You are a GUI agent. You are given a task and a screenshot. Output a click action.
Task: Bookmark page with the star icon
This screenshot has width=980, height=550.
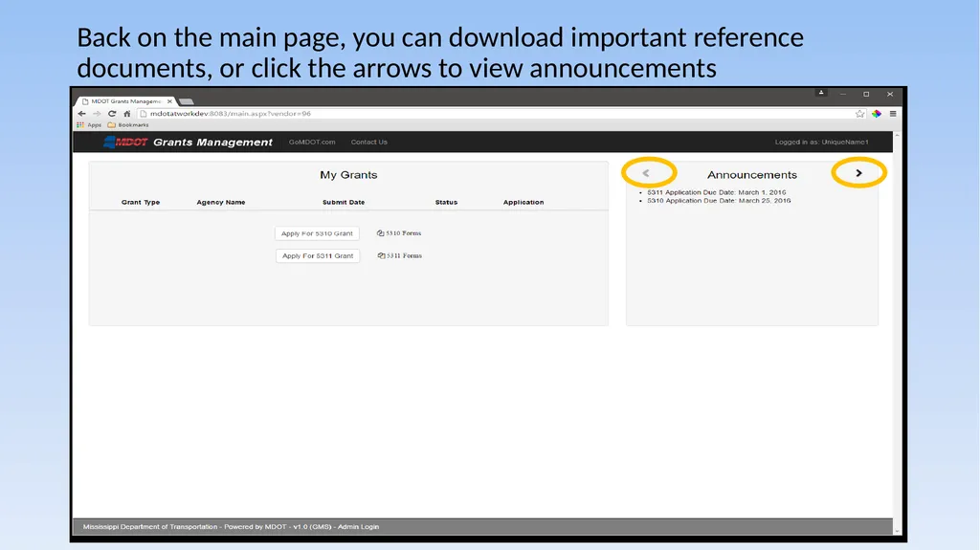point(860,114)
